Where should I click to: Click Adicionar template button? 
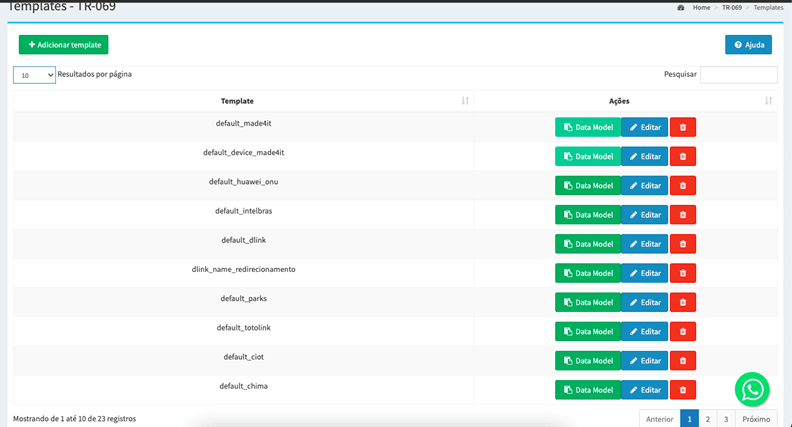(x=64, y=44)
